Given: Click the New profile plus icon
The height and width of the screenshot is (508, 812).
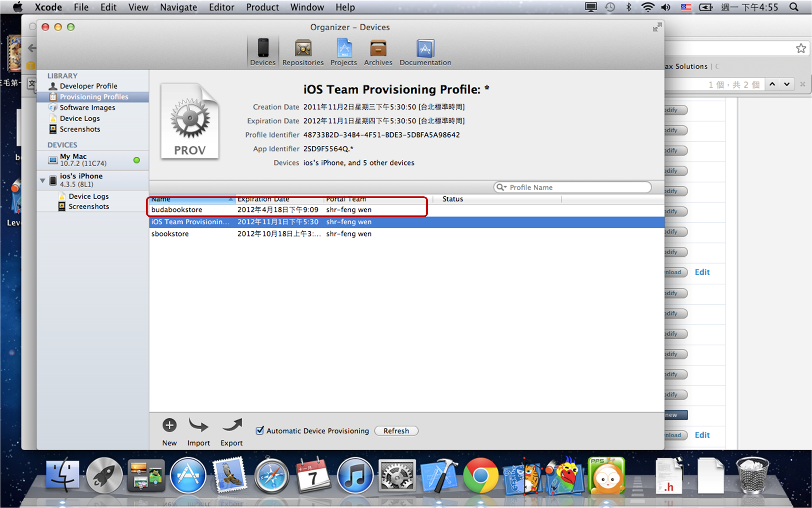Looking at the screenshot, I should (x=169, y=425).
